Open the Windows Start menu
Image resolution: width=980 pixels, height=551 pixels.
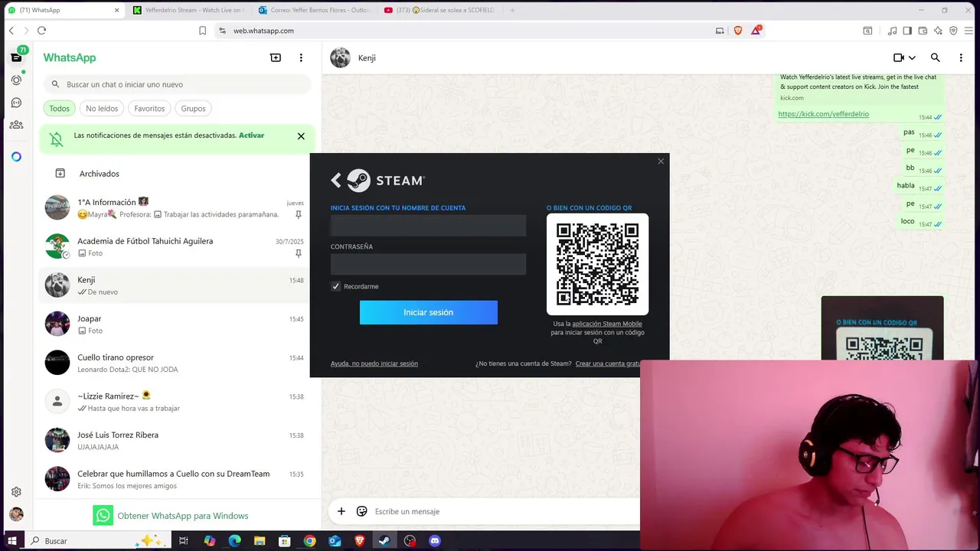point(11,540)
